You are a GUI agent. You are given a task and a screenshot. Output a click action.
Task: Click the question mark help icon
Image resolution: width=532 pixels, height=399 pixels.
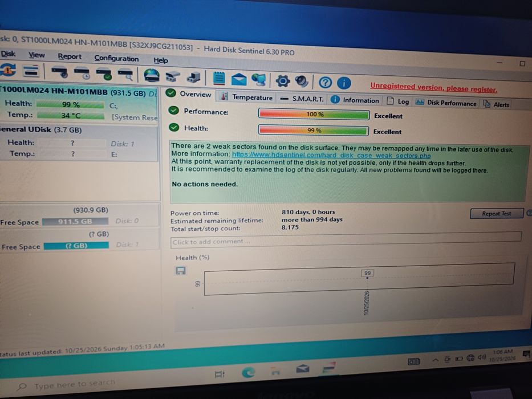click(325, 82)
